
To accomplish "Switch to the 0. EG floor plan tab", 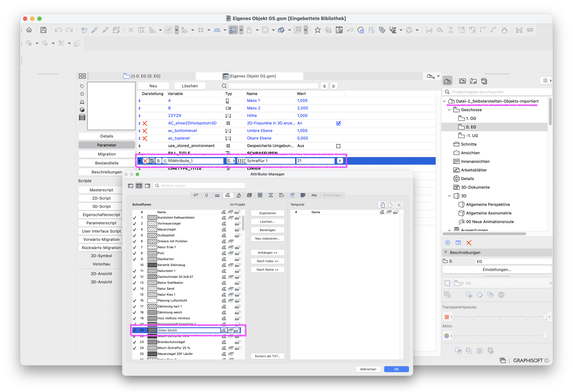I will point(142,76).
